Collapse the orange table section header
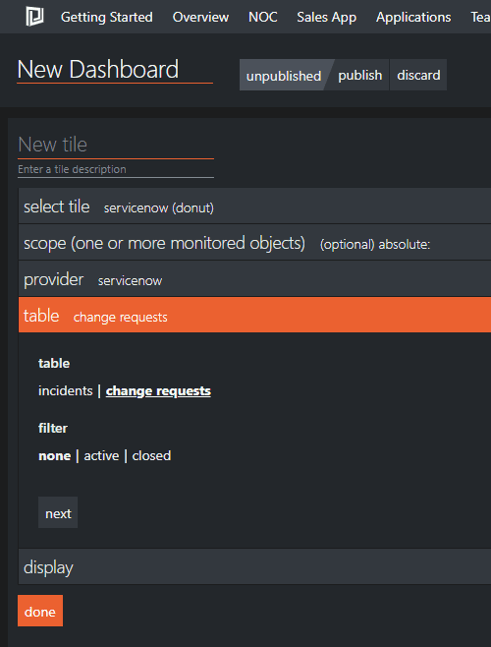491x647 pixels. pos(255,315)
